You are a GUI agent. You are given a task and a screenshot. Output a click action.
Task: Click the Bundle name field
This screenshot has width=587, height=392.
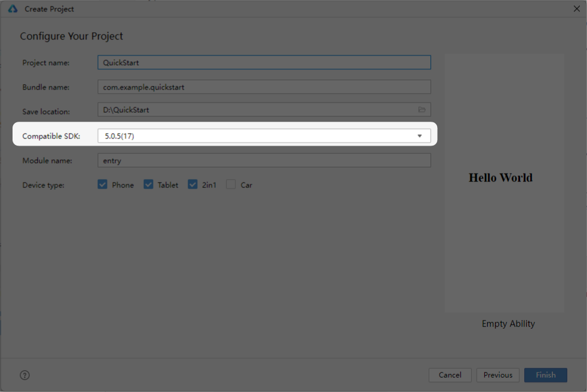coord(265,87)
